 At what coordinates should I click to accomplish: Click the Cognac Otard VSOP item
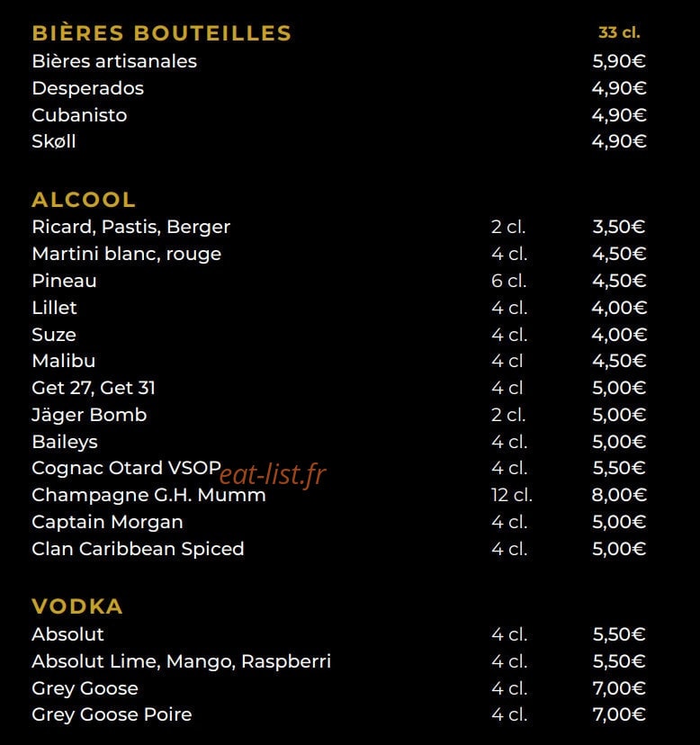126,468
